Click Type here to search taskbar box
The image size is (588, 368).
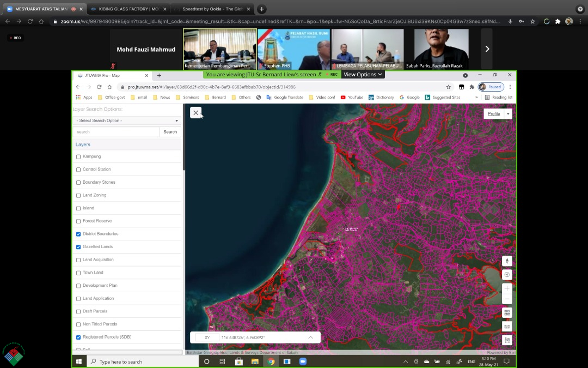(143, 361)
